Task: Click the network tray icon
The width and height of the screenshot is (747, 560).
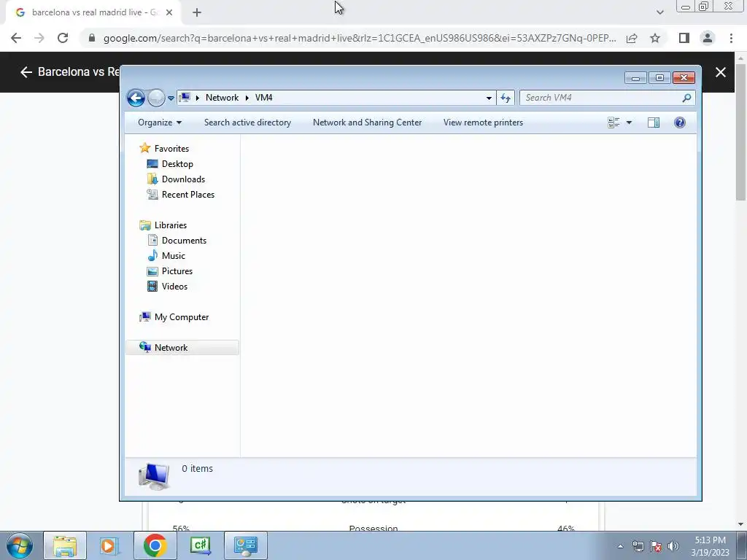Action: [x=638, y=546]
